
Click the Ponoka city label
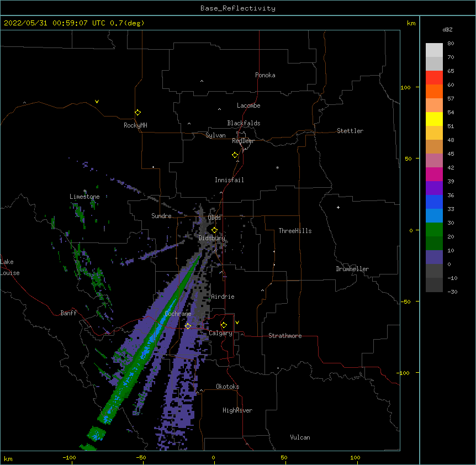[x=265, y=75]
